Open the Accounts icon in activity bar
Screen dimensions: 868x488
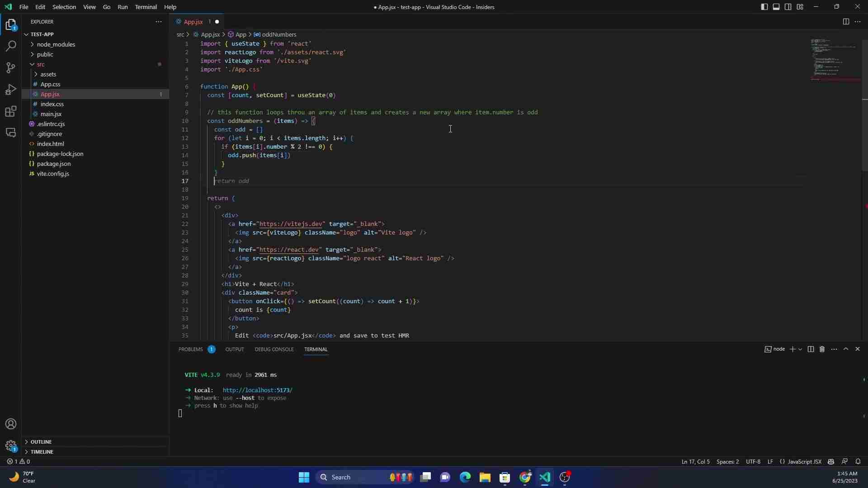point(10,424)
